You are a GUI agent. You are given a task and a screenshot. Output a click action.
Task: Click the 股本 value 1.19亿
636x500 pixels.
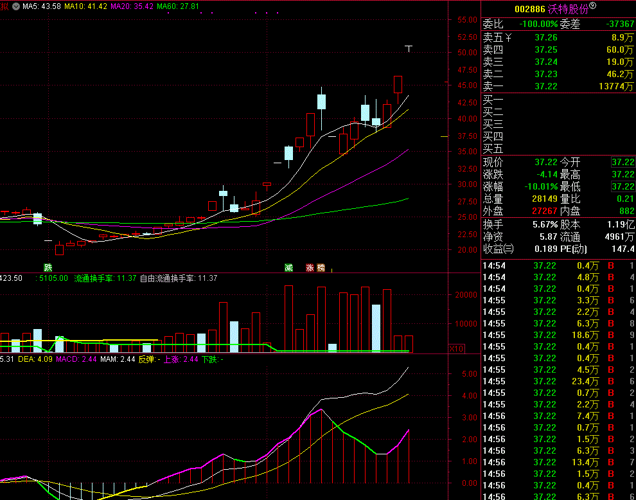coord(621,224)
